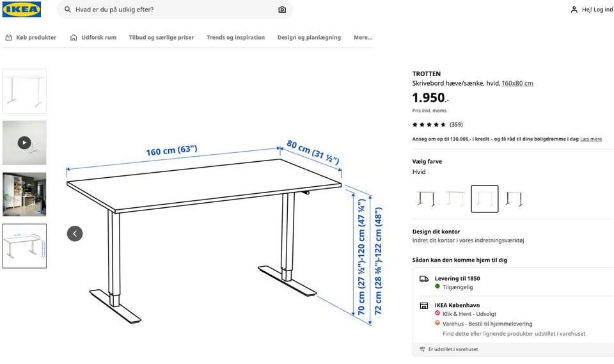The image size is (614, 364).
Task: Select the first colour variant with dark legs
Action: tap(425, 199)
